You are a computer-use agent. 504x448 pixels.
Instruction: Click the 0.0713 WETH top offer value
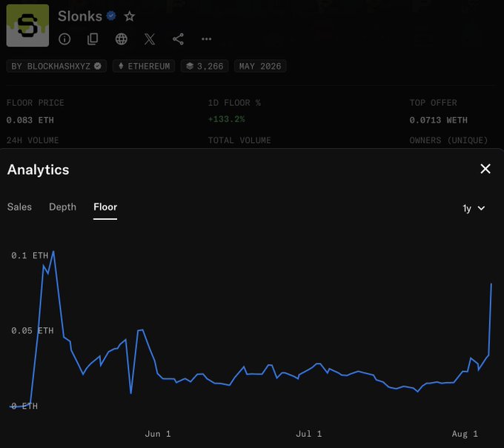pos(439,120)
